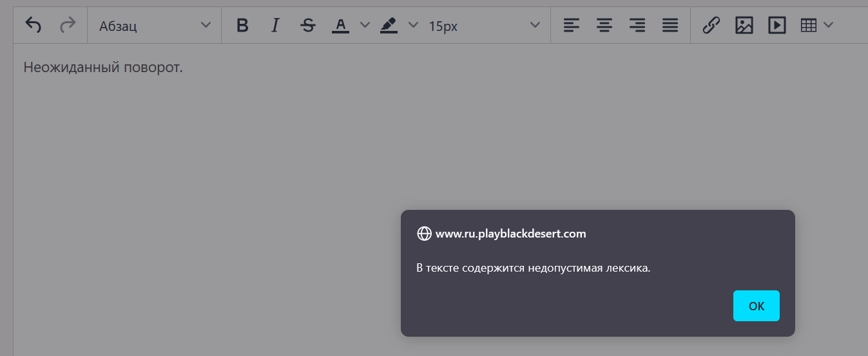
Task: Toggle italic formatting
Action: tap(275, 26)
